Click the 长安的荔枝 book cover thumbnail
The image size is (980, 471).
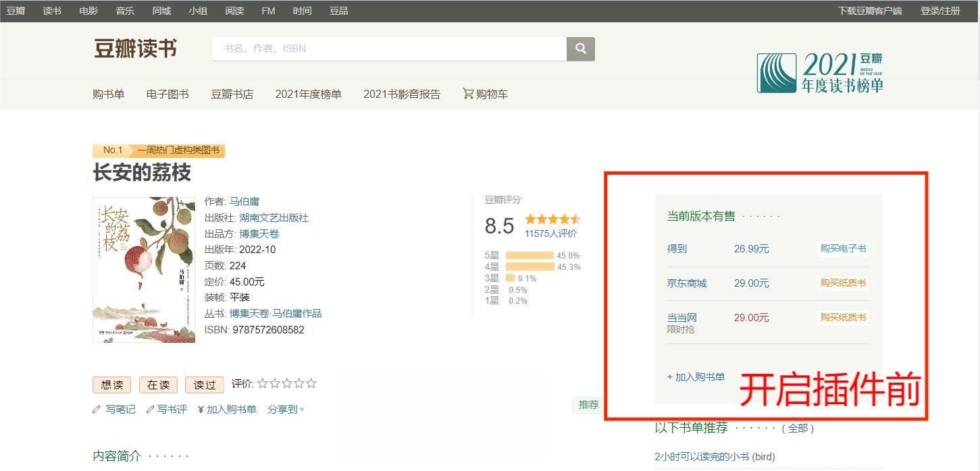144,269
